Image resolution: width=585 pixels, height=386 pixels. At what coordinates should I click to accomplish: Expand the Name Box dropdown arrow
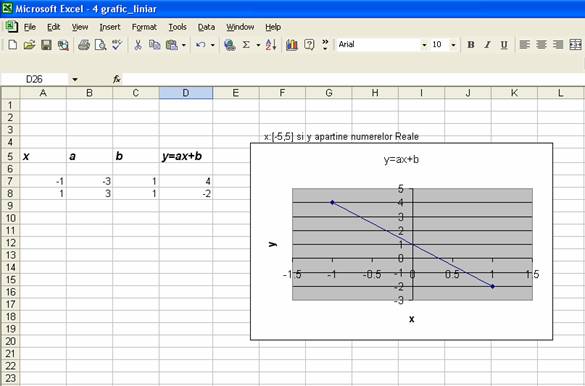point(75,79)
